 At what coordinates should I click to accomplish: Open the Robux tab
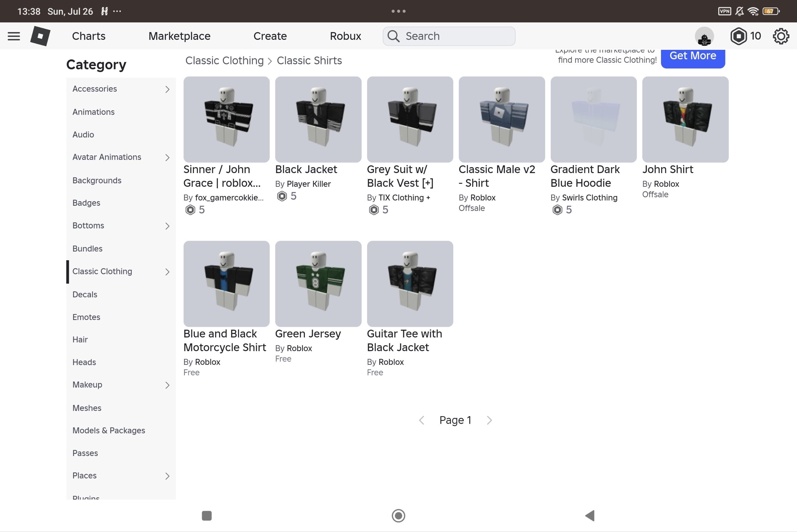point(345,36)
